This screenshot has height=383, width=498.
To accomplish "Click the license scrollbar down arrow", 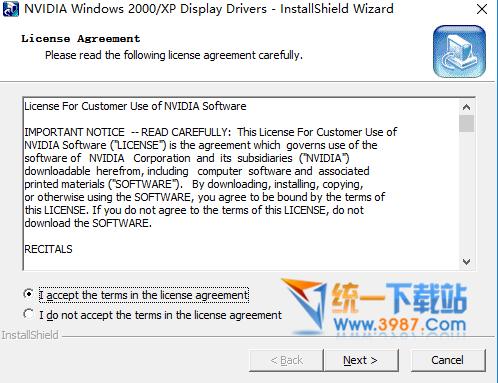I will coord(466,262).
